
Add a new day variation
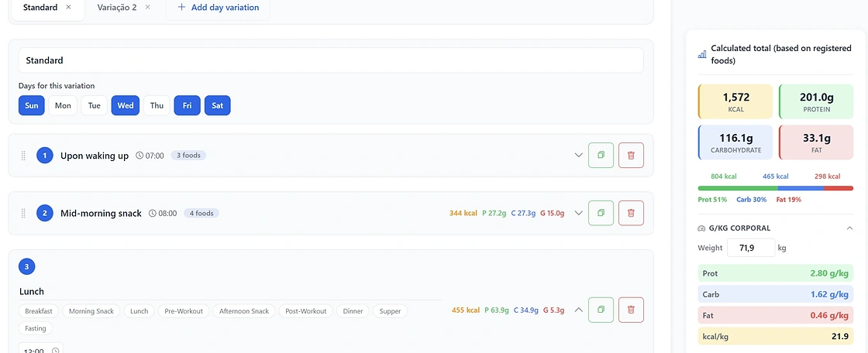218,8
